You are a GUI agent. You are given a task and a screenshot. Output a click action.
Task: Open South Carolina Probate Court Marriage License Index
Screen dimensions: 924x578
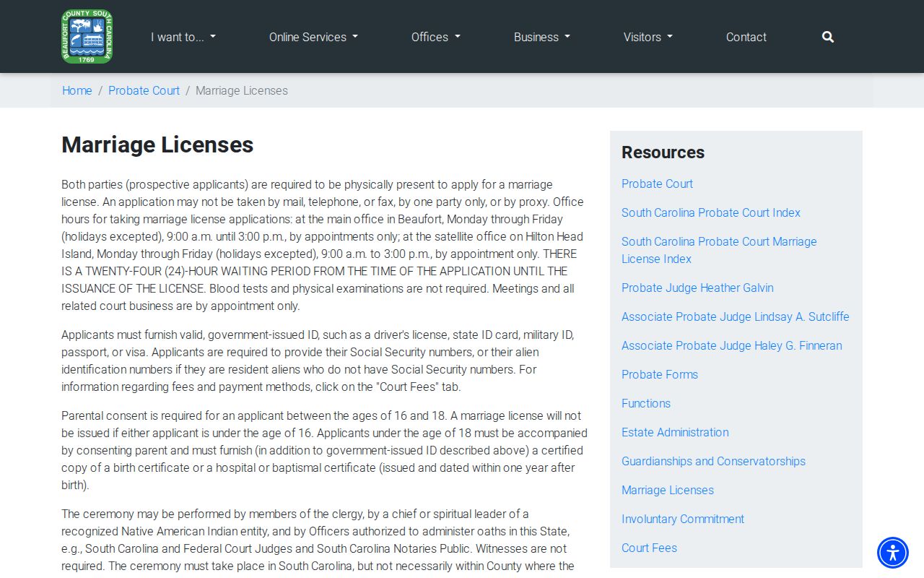click(719, 250)
